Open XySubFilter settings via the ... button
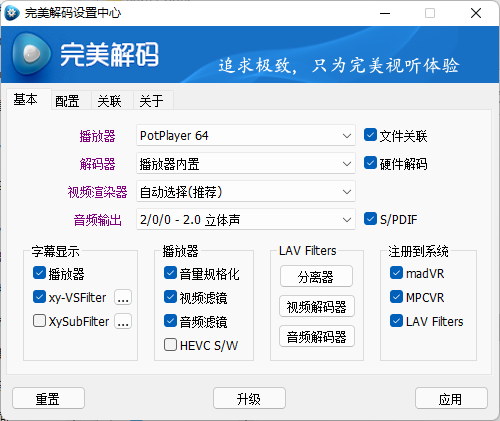 [123, 321]
